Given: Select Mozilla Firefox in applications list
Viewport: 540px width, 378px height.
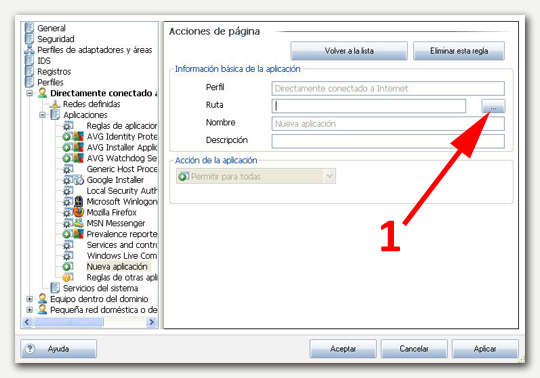Looking at the screenshot, I should (112, 212).
